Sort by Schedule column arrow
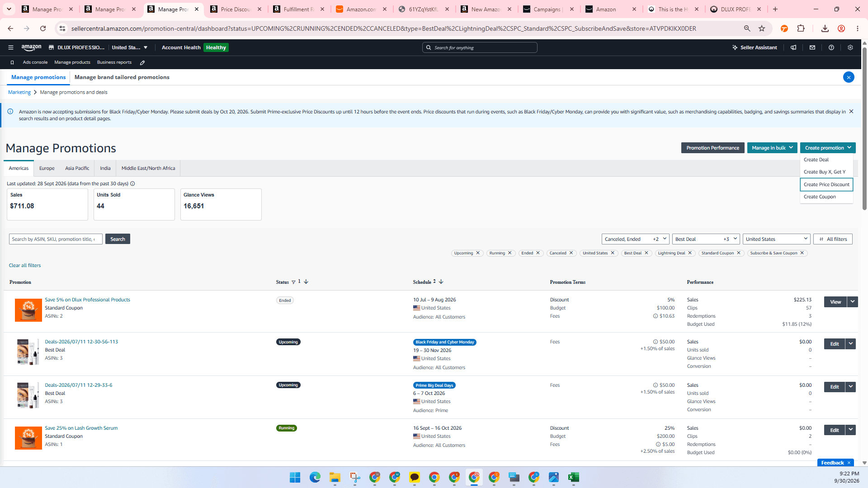Screen dimensions: 868x488 pos(441,282)
